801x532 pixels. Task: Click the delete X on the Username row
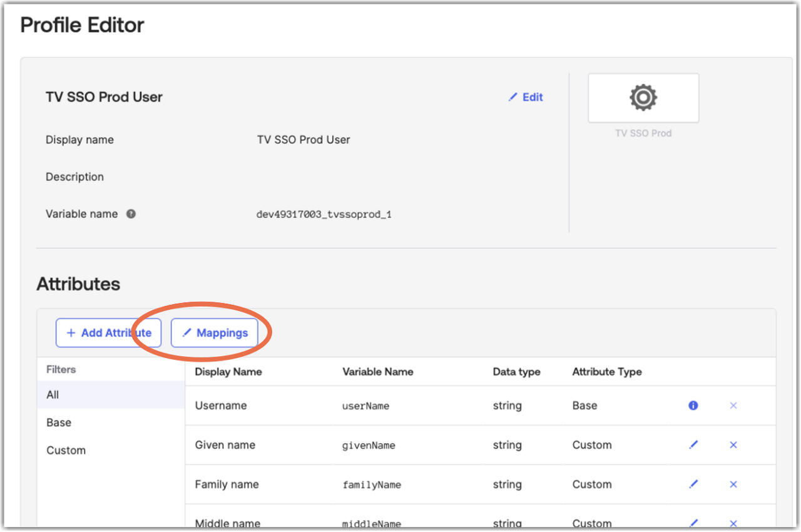click(733, 406)
